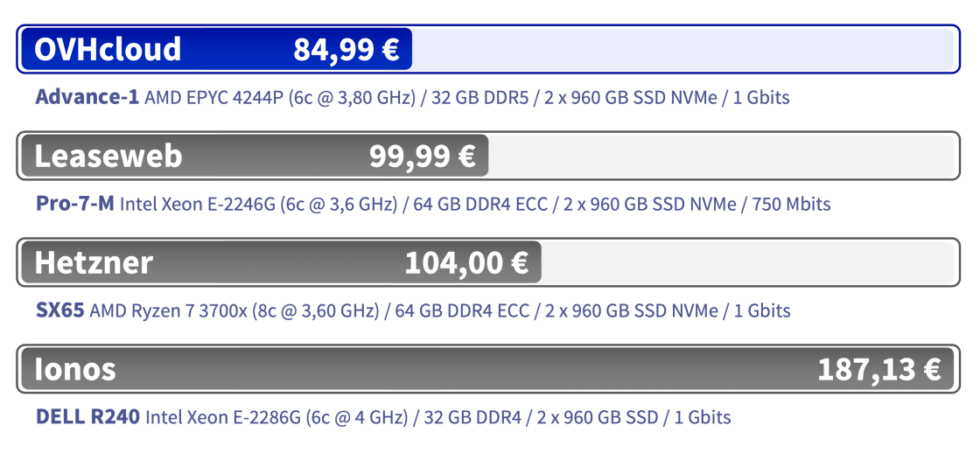Open the SX65 server model name
Screen dimensions: 980x453
click(59, 310)
